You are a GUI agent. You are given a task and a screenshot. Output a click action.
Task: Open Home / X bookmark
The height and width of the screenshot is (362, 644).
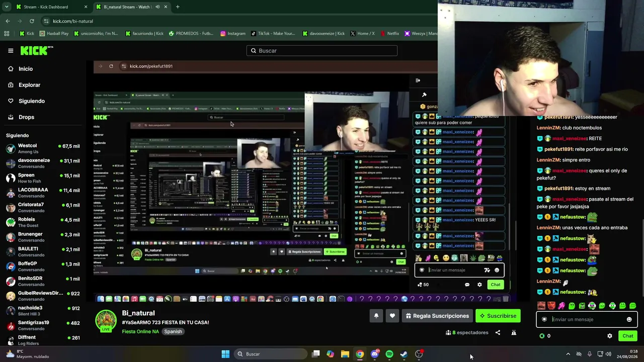tap(362, 34)
